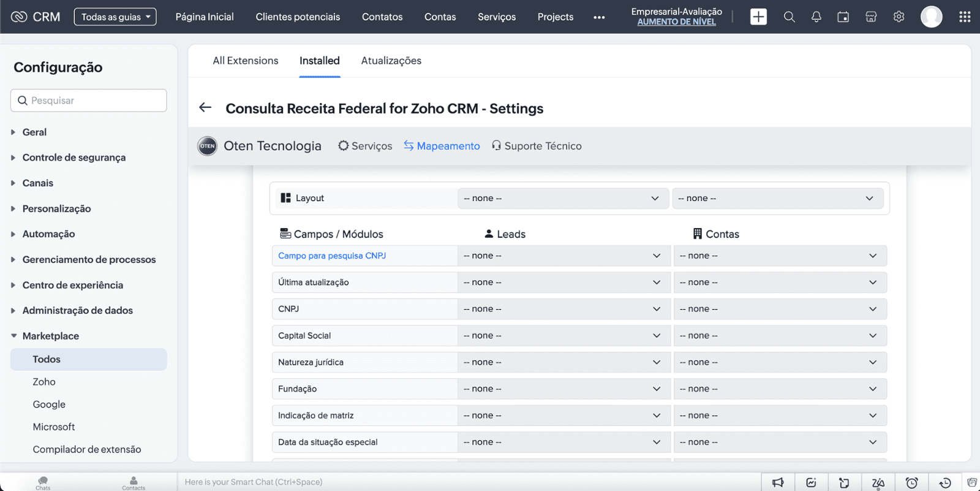Open the notifications bell icon

pyautogui.click(x=816, y=17)
